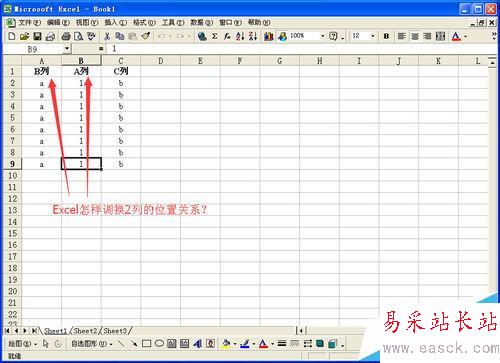Viewport: 500px width, 363px height.
Task: Open the top toolbar font color dropdown arrow
Action: coord(466,36)
